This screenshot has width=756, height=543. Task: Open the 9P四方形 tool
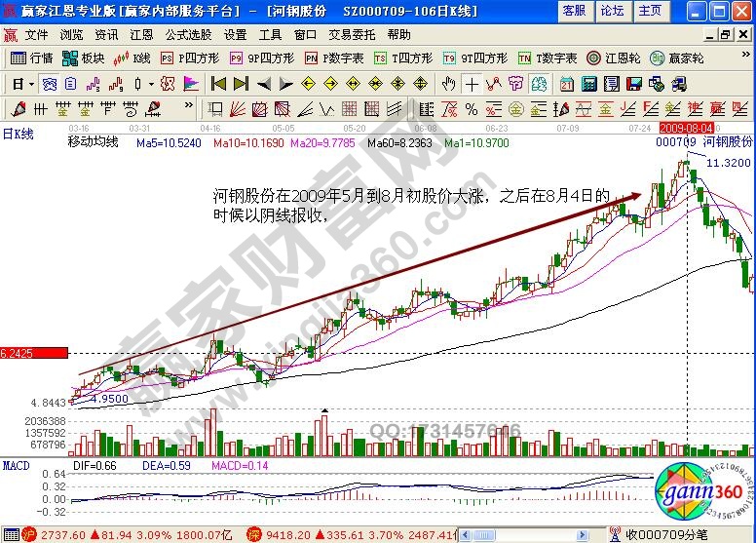click(x=262, y=58)
